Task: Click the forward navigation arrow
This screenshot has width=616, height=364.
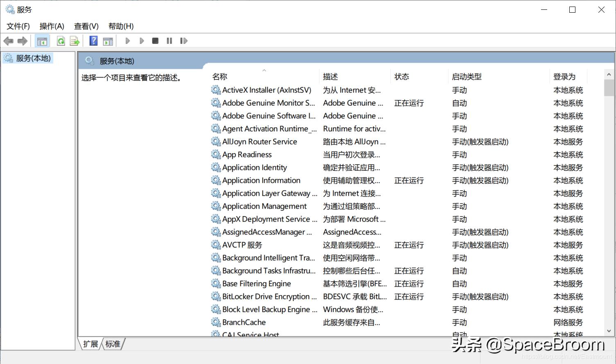Action: (23, 41)
